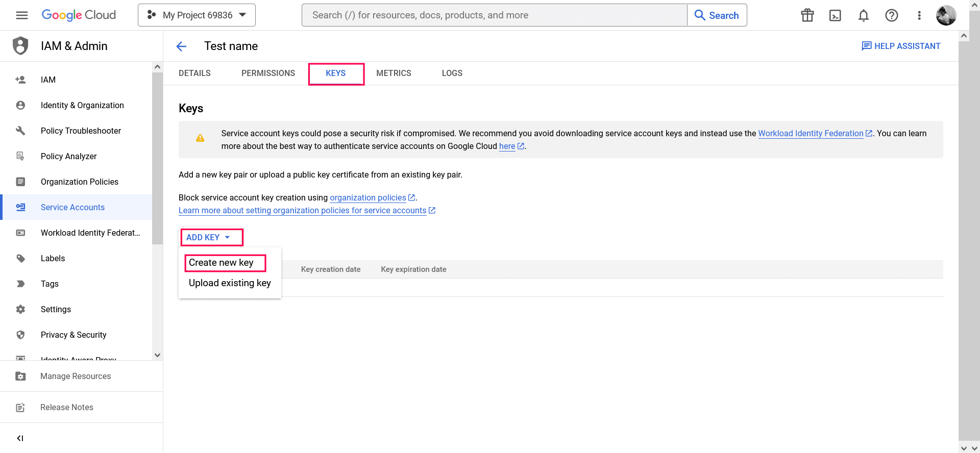The width and height of the screenshot is (980, 453).
Task: Open the notifications bell
Action: click(864, 15)
